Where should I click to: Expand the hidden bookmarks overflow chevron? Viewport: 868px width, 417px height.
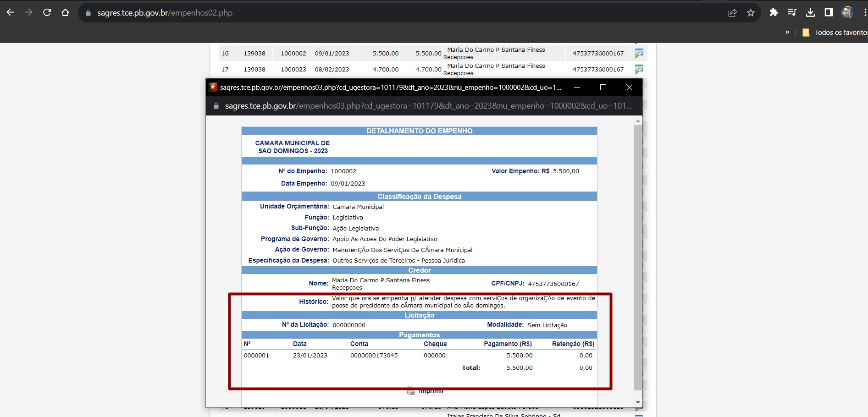coord(787,33)
